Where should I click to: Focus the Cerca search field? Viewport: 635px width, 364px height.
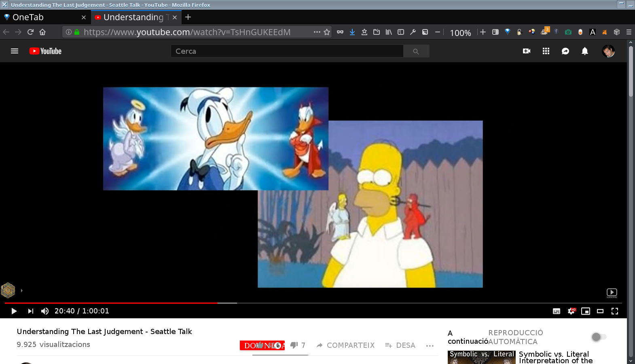(x=287, y=51)
